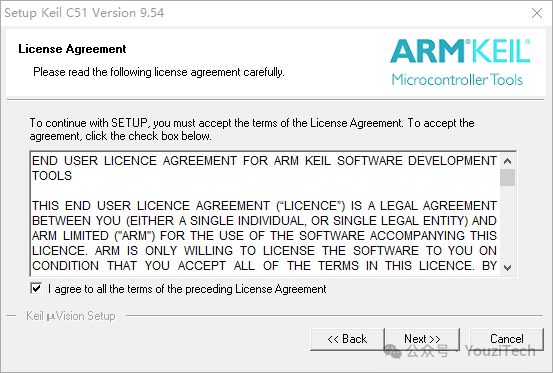Uncheck the agree to license terms checkbox
Screen dimensions: 553x373
coord(36,288)
